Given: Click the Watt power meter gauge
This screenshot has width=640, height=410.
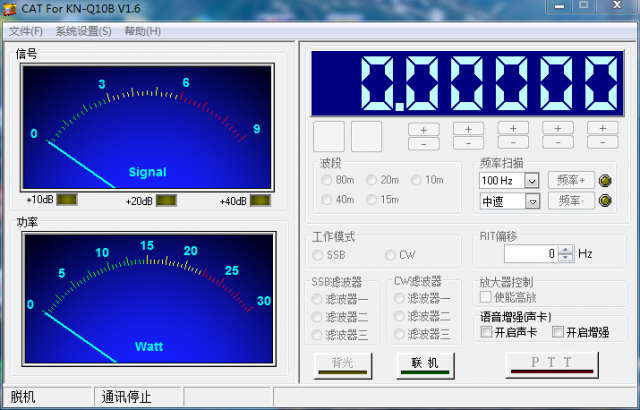Looking at the screenshot, I should [x=149, y=299].
